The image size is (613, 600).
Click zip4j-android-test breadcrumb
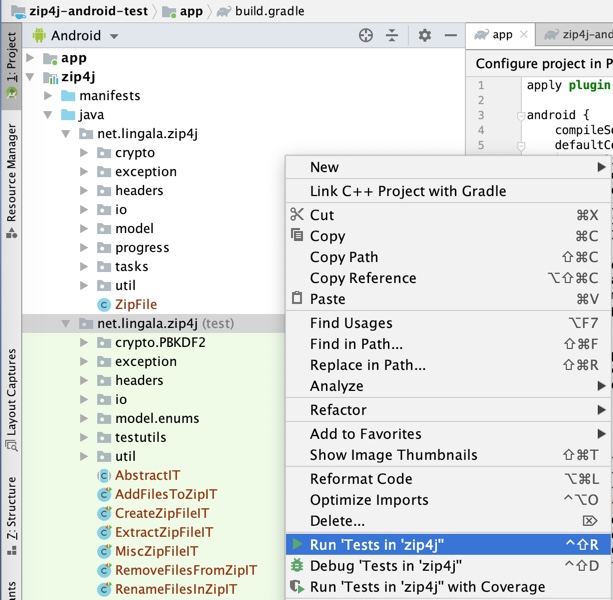79,11
